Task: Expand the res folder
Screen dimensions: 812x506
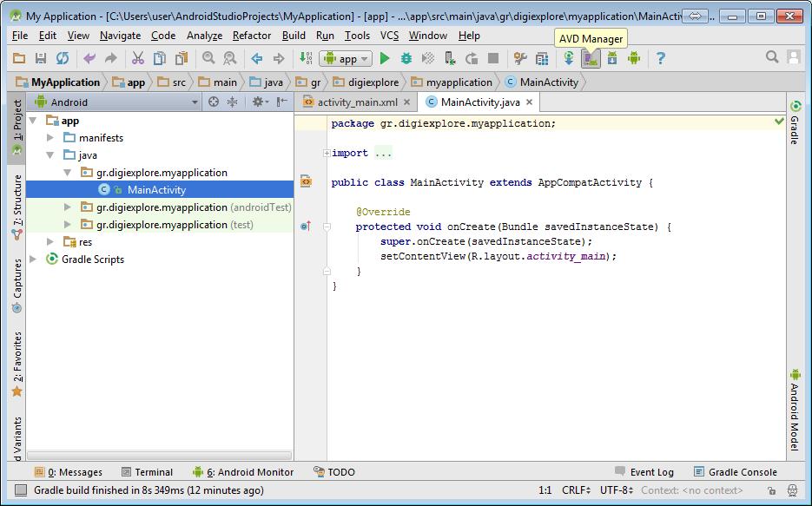Action: [50, 241]
